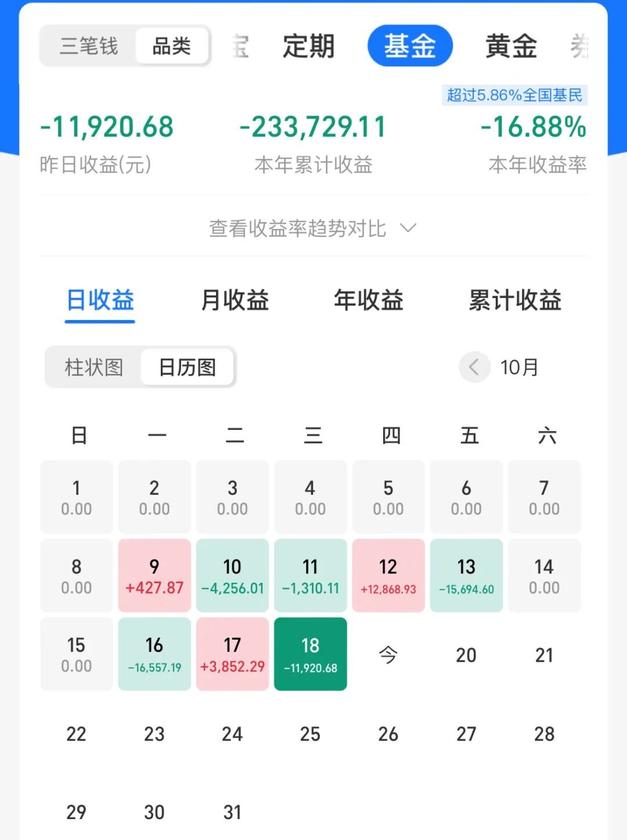Switch to 日收益 tab
Screen dimensions: 627x840
100,301
